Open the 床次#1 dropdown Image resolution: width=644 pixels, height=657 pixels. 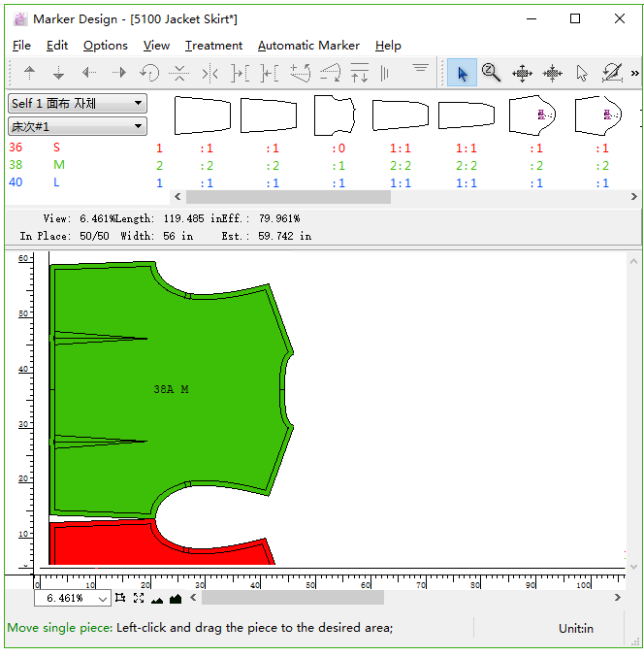pyautogui.click(x=78, y=126)
